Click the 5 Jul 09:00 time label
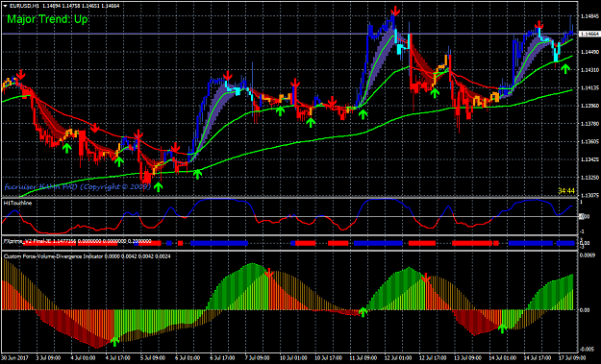 tap(152, 358)
